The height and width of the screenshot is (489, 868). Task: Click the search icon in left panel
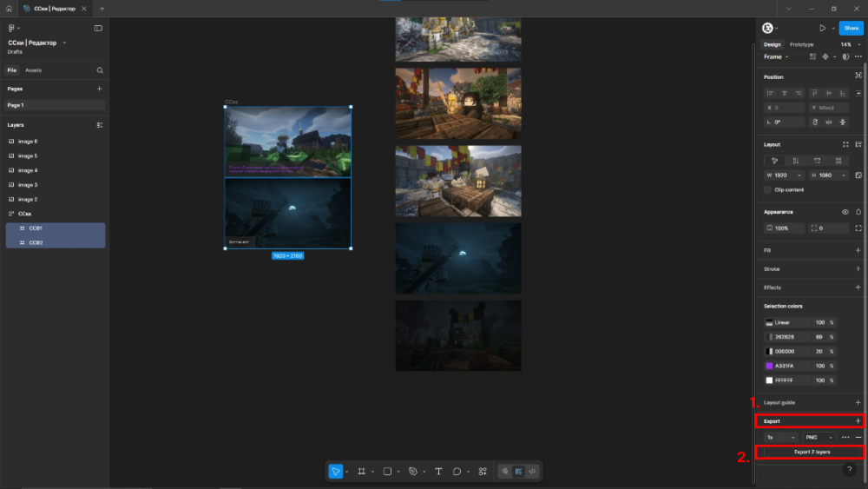click(x=100, y=70)
